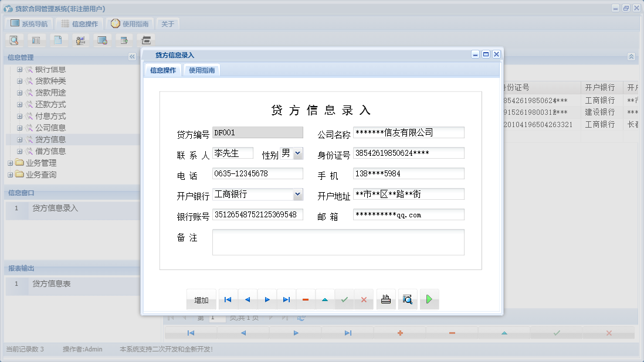Open the user management toolbar icon
The width and height of the screenshot is (644, 362).
pos(80,40)
